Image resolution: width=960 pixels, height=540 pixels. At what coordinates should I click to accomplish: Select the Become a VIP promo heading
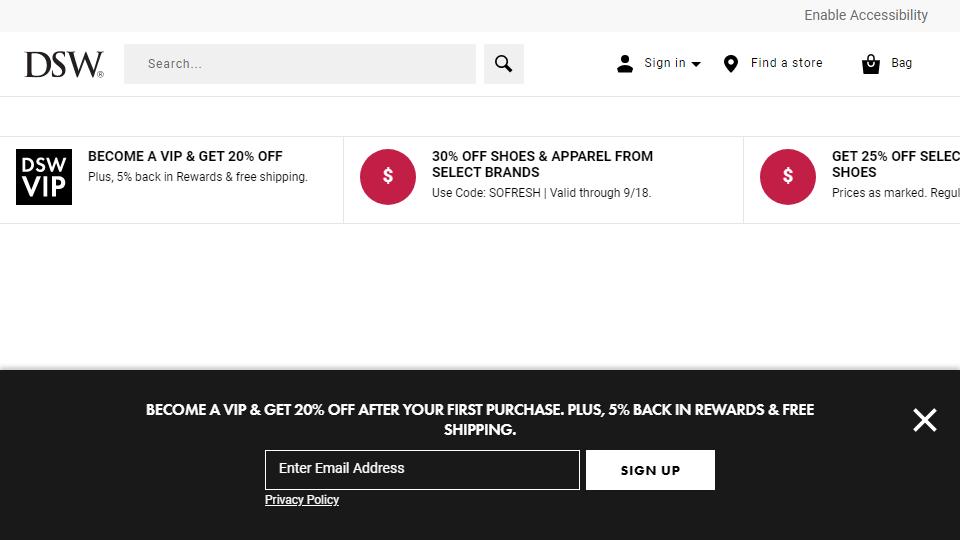[186, 156]
